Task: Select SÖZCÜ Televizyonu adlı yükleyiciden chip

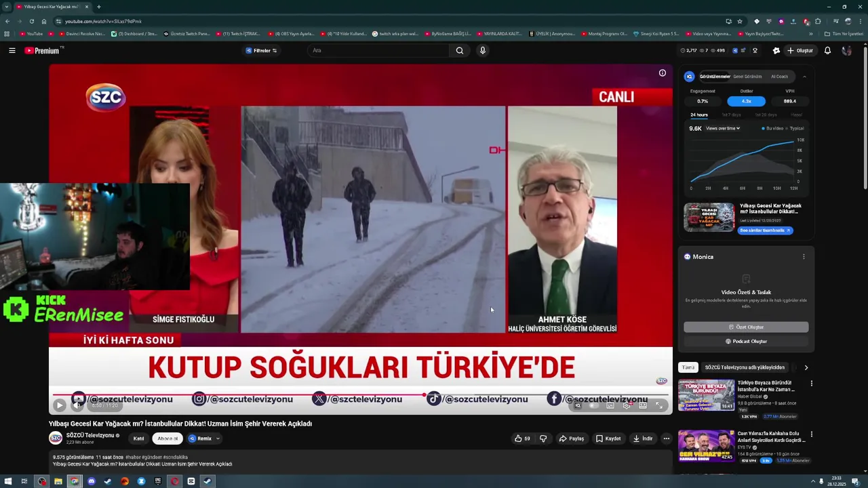Action: point(745,367)
